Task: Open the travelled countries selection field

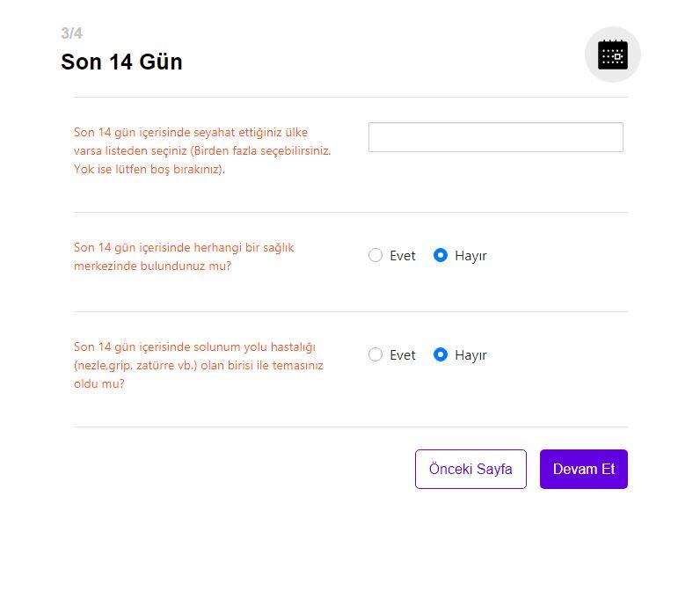Action: 495,137
